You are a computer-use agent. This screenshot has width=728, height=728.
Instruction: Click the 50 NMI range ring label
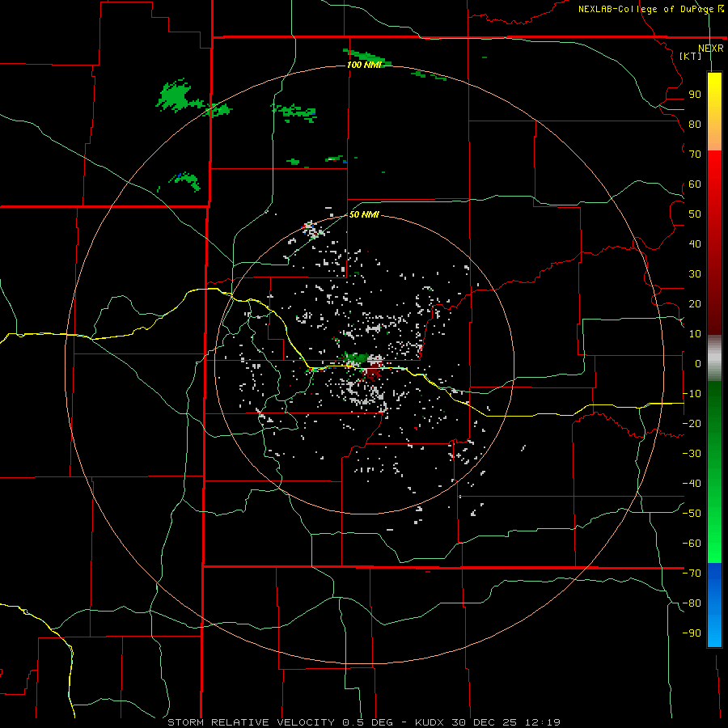[x=364, y=214]
